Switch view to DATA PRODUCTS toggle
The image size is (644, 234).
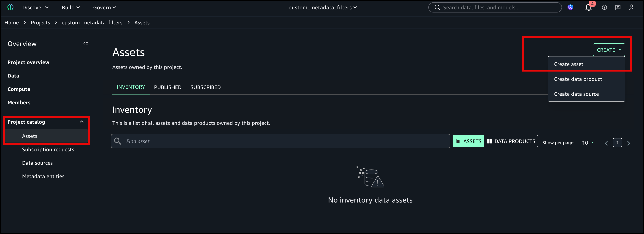coord(511,141)
